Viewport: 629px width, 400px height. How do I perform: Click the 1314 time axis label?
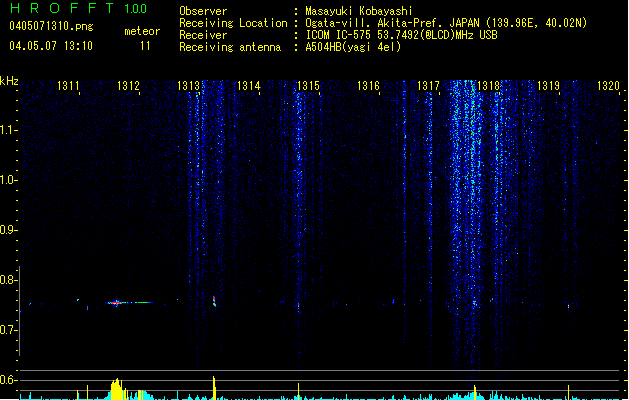249,85
